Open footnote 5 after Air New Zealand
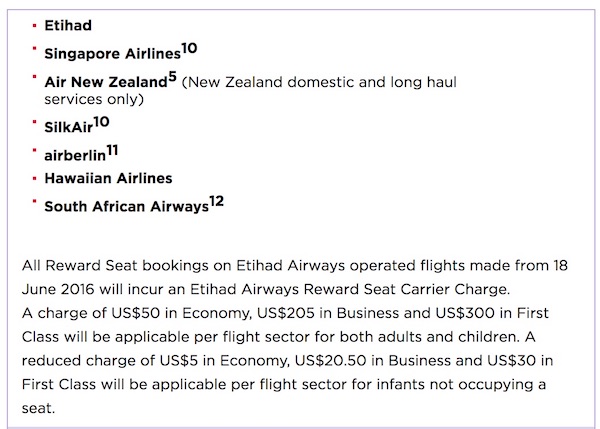The image size is (600, 429). coord(173,77)
